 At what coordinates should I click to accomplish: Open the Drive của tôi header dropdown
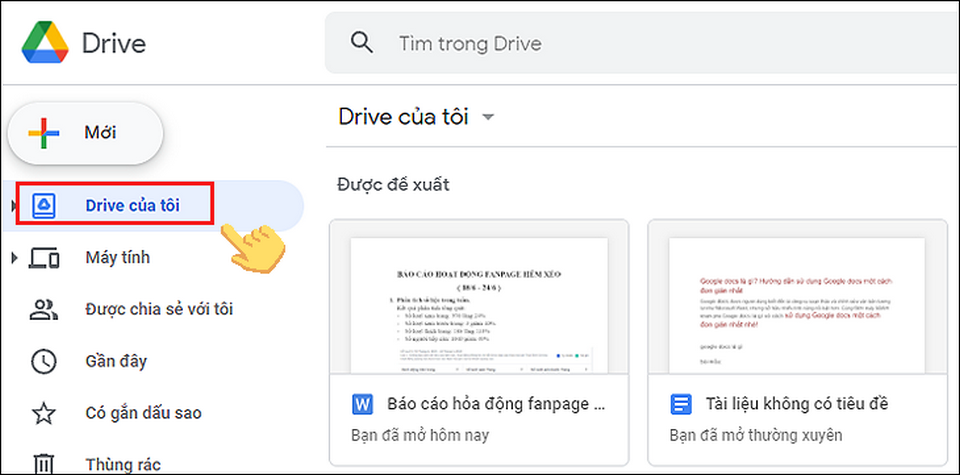click(x=488, y=118)
